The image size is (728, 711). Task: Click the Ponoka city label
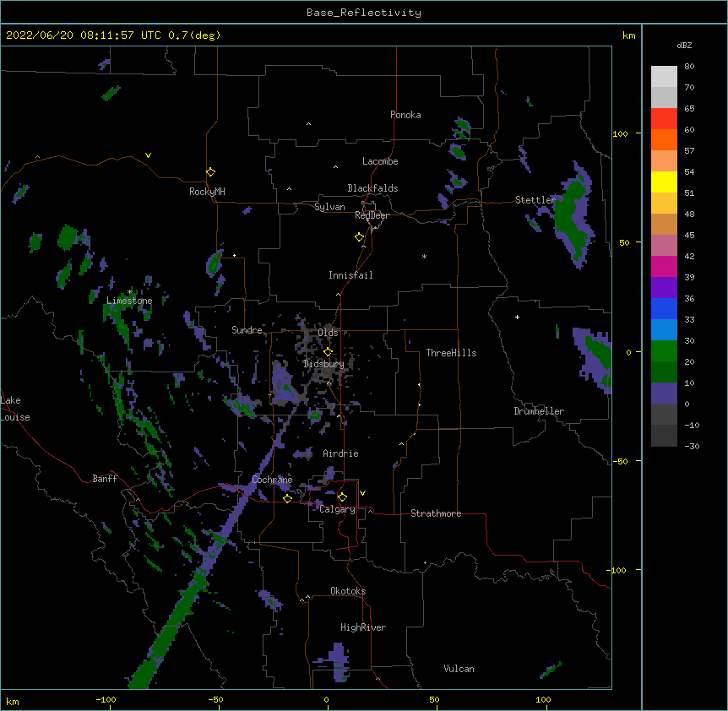coord(405,115)
